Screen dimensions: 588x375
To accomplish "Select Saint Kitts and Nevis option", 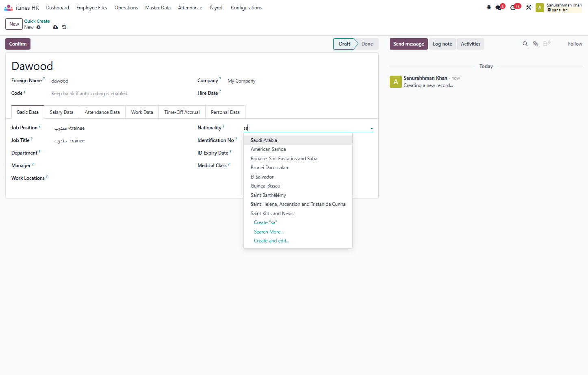I will [298, 214].
